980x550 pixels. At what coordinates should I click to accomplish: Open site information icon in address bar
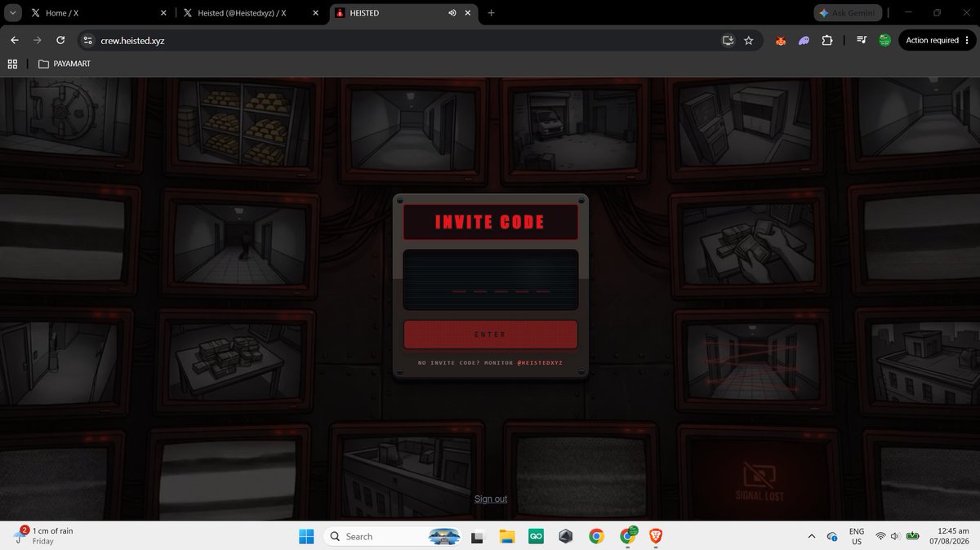click(x=89, y=40)
